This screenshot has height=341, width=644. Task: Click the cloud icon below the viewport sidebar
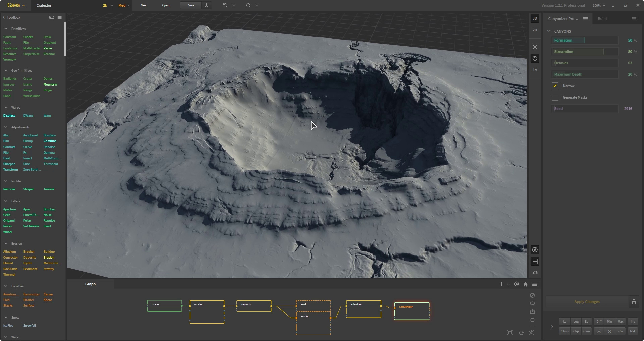click(x=535, y=273)
